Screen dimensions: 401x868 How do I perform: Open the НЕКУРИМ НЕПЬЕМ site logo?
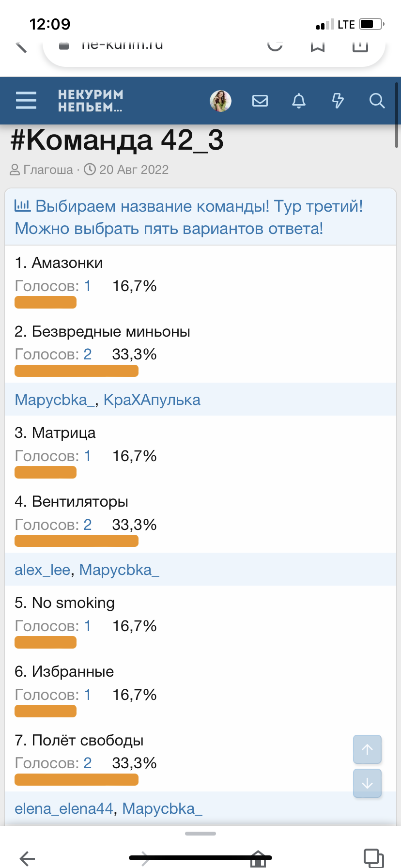(90, 101)
